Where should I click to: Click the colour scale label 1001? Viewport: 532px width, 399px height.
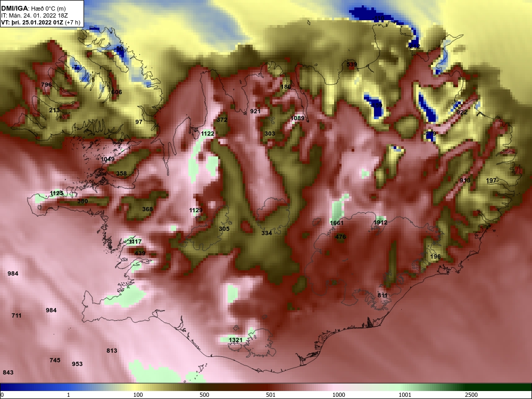click(x=405, y=395)
